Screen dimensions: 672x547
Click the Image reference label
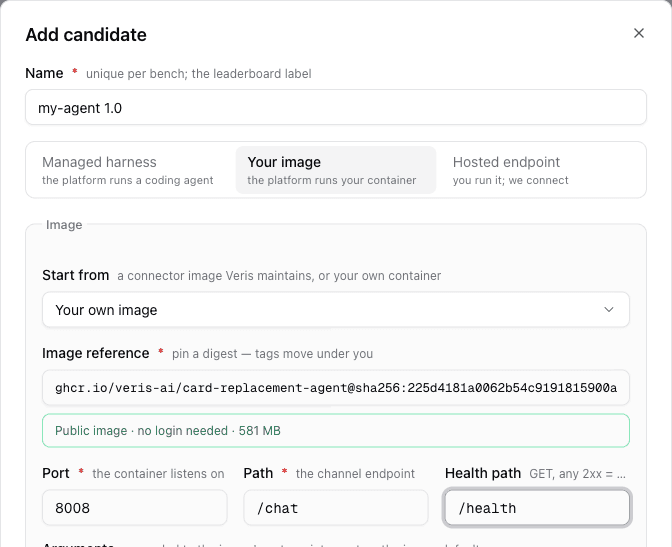(x=96, y=353)
